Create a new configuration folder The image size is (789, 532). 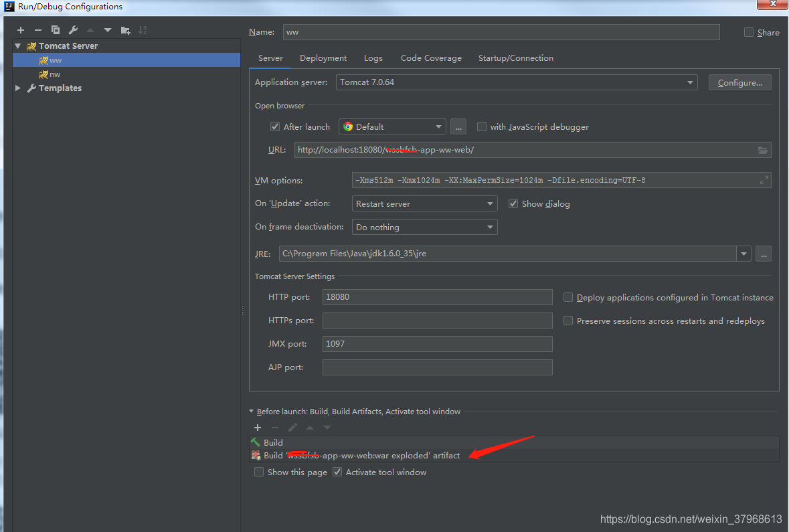click(x=125, y=29)
